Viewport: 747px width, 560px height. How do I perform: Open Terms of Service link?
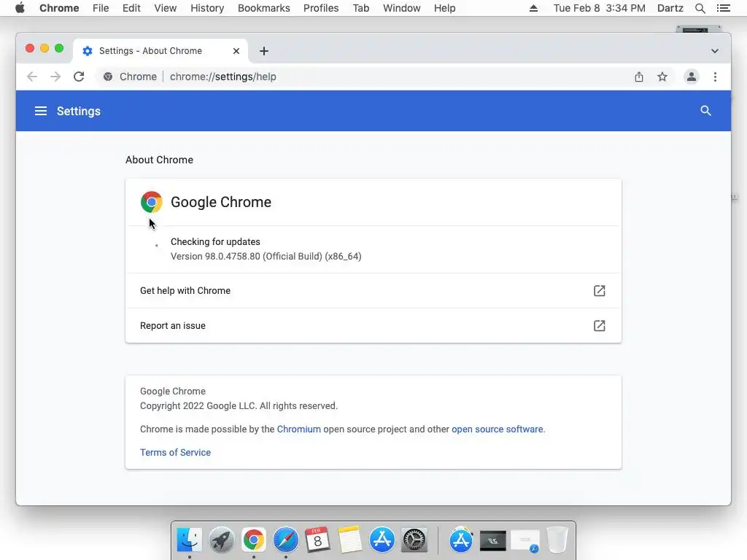coord(175,452)
